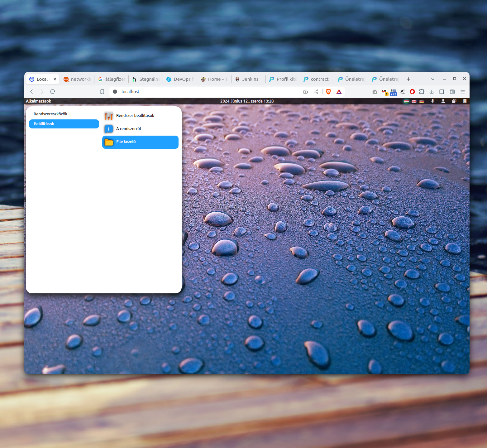487x448 pixels.
Task: Choose the German flag language icon
Action: pos(422,101)
